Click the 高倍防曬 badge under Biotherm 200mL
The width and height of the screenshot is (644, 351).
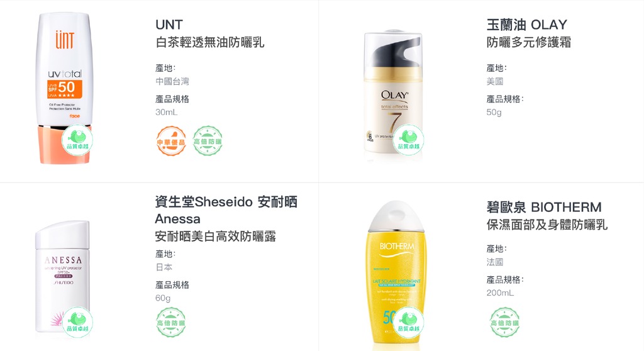click(x=505, y=323)
